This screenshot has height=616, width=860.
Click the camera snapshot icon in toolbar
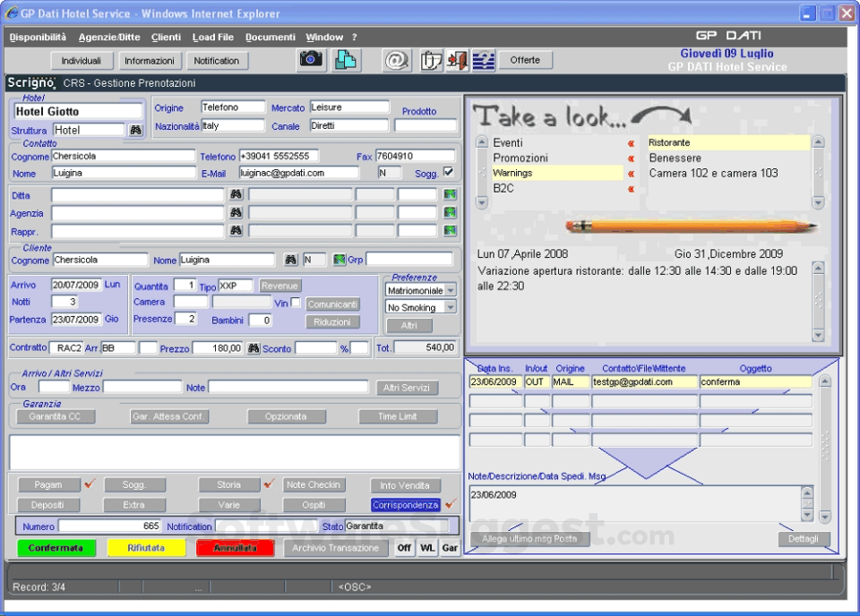[x=311, y=59]
